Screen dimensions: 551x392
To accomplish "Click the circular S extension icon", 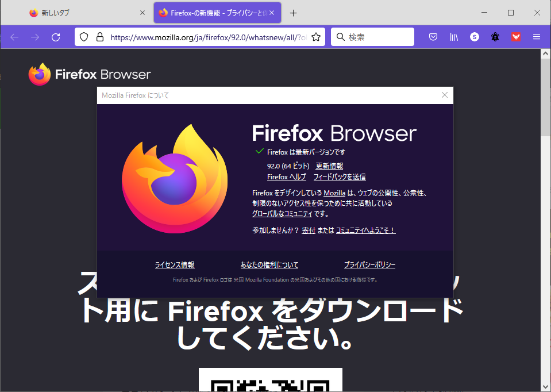I will [x=474, y=37].
